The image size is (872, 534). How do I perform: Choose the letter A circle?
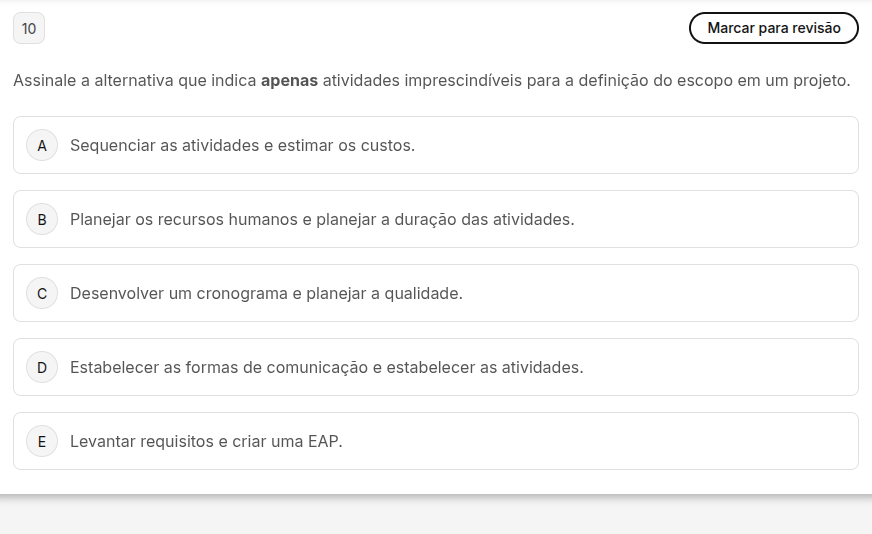click(42, 145)
